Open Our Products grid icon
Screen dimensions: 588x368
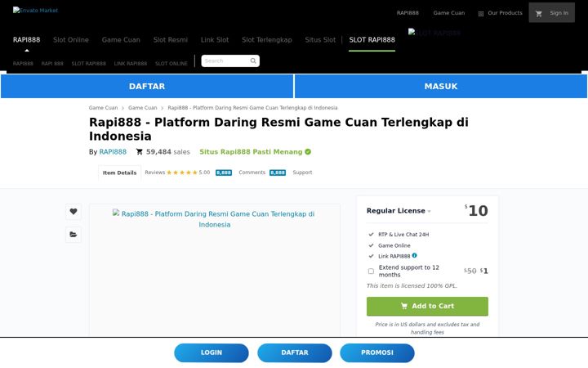(481, 14)
